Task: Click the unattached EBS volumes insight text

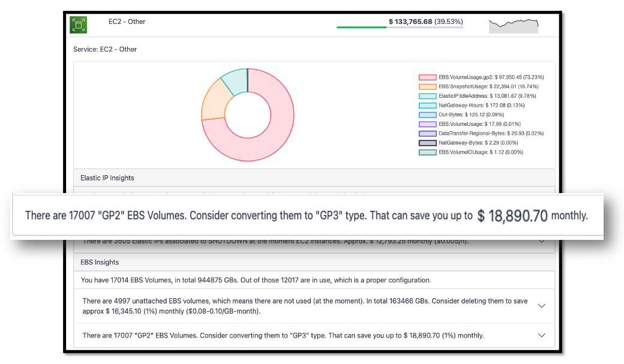Action: pyautogui.click(x=305, y=306)
